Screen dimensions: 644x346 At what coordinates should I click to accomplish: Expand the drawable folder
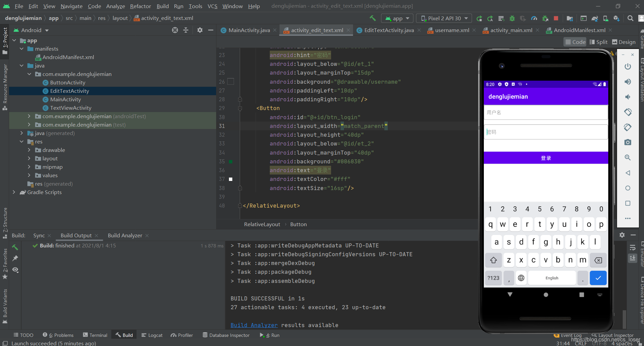[29, 150]
